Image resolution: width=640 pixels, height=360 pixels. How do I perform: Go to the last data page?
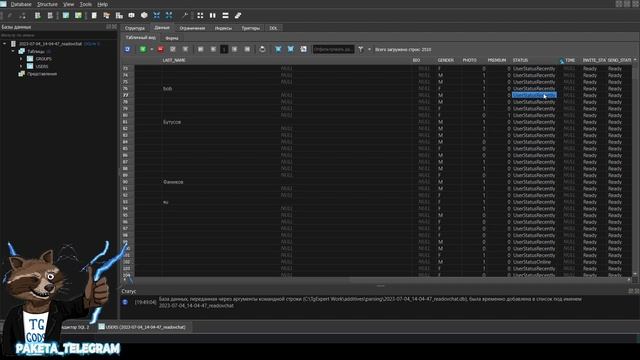(247, 49)
